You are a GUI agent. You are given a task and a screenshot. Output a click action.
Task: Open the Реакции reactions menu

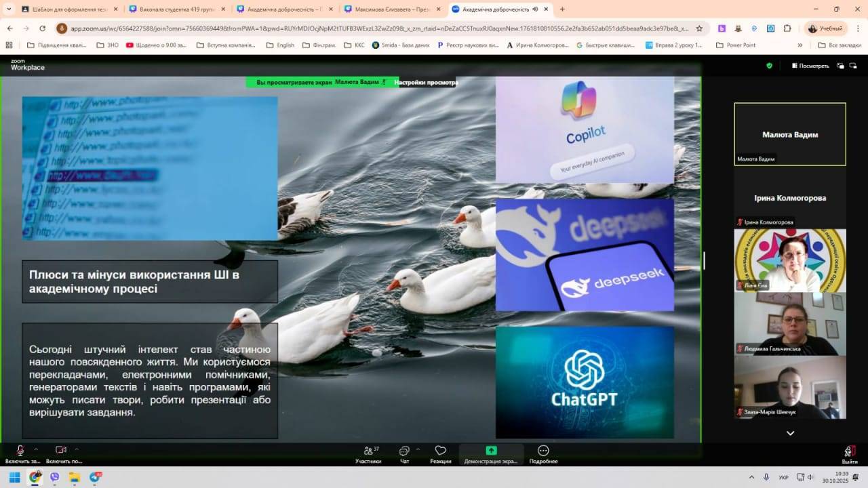pos(440,454)
